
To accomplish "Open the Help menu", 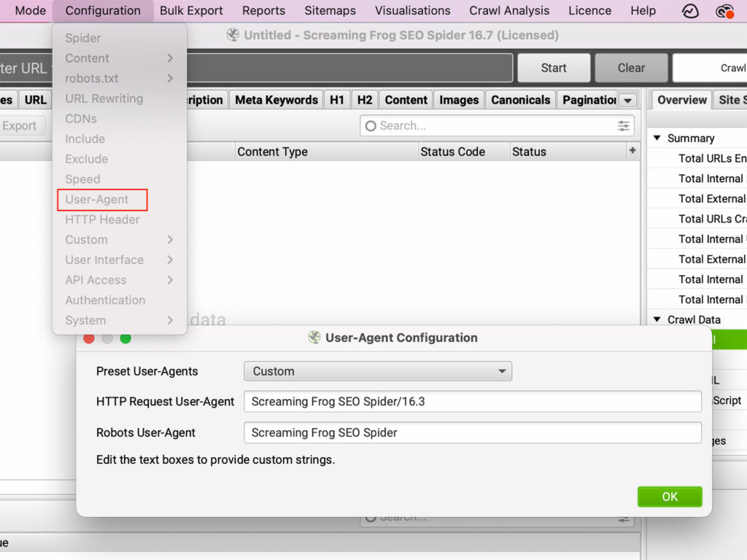I will click(643, 10).
